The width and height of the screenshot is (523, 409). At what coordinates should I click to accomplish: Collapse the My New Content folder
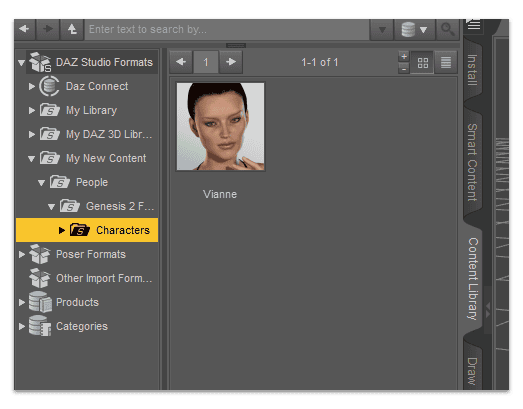31,159
